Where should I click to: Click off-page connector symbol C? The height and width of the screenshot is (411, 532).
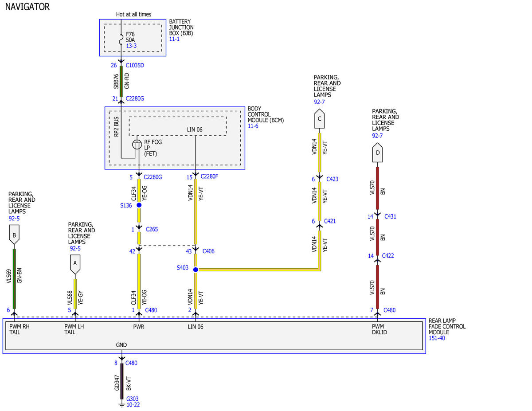coord(319,119)
